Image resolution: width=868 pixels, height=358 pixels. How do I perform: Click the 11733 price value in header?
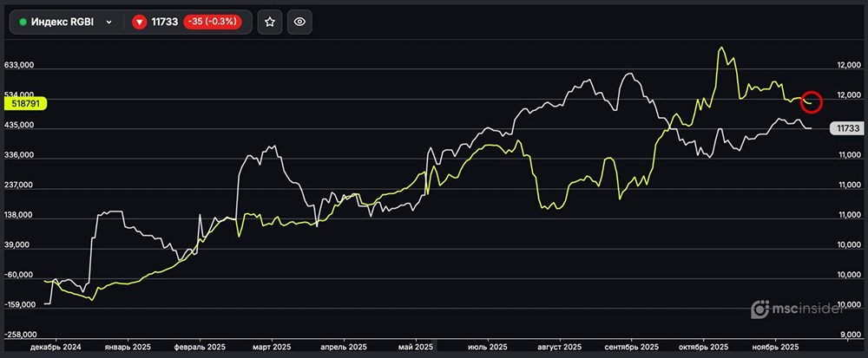(165, 23)
